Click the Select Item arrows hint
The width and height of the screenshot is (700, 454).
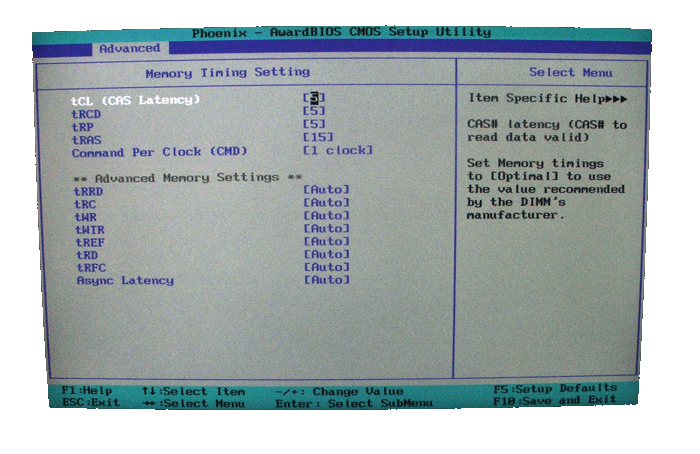point(193,392)
